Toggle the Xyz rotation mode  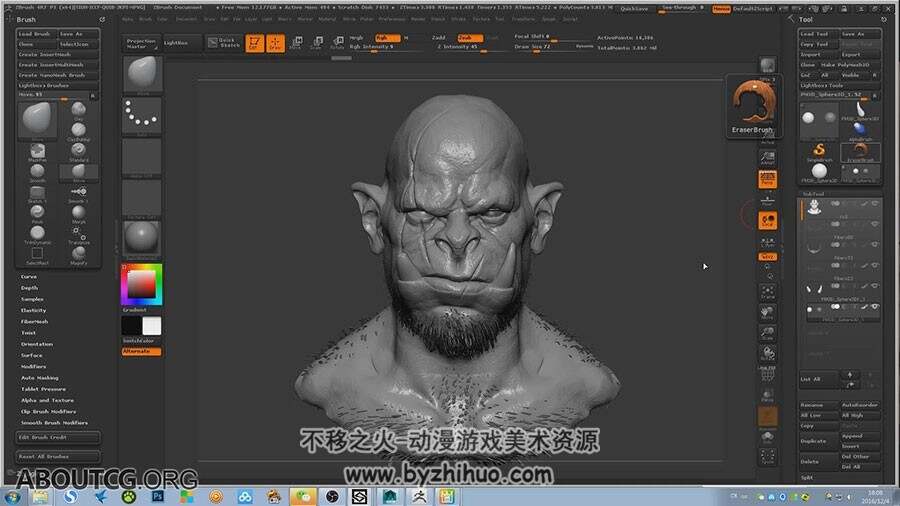pos(767,256)
